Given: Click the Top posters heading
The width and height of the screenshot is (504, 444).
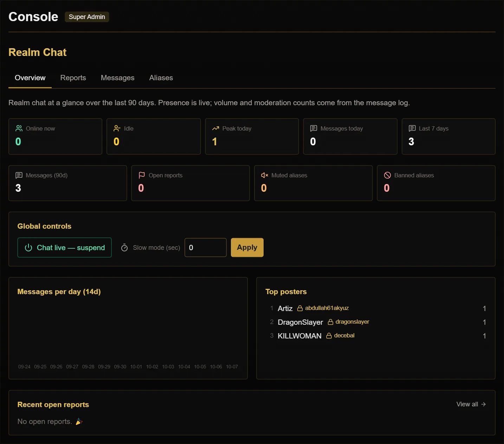Looking at the screenshot, I should point(286,292).
